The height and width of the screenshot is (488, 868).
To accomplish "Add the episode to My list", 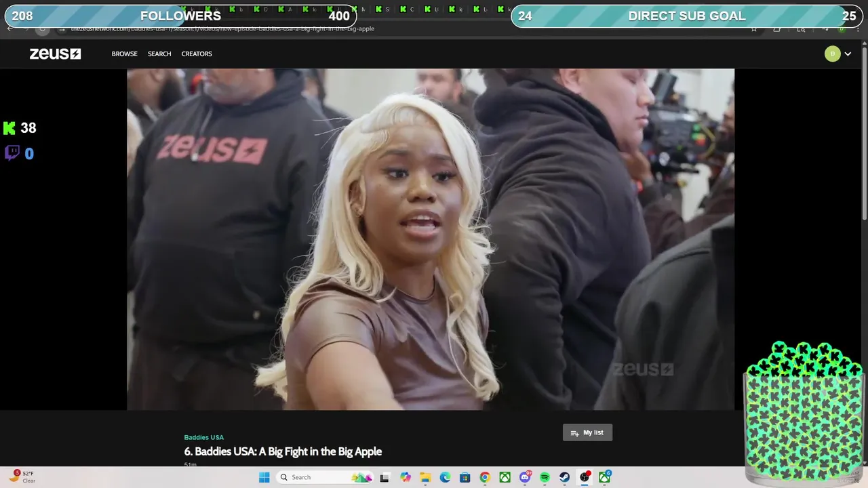I will point(587,432).
